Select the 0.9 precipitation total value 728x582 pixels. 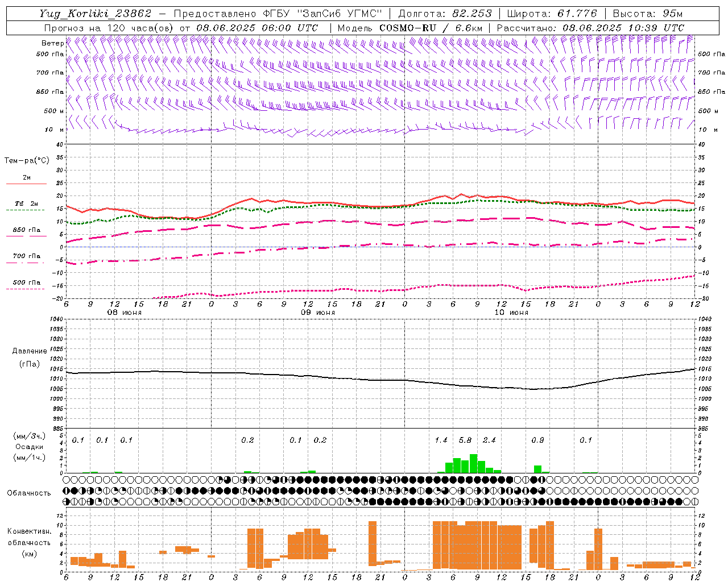(x=537, y=440)
